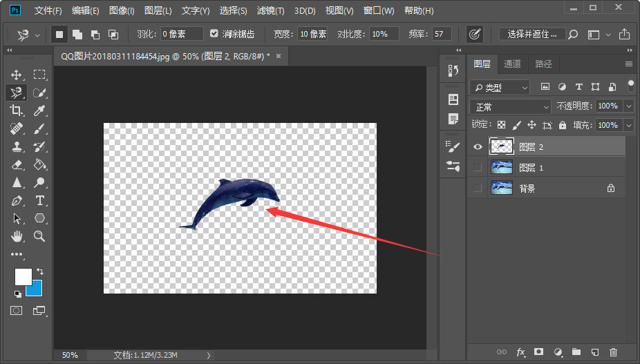Open the Layers panel menu
640x364 pixels.
pos(628,64)
